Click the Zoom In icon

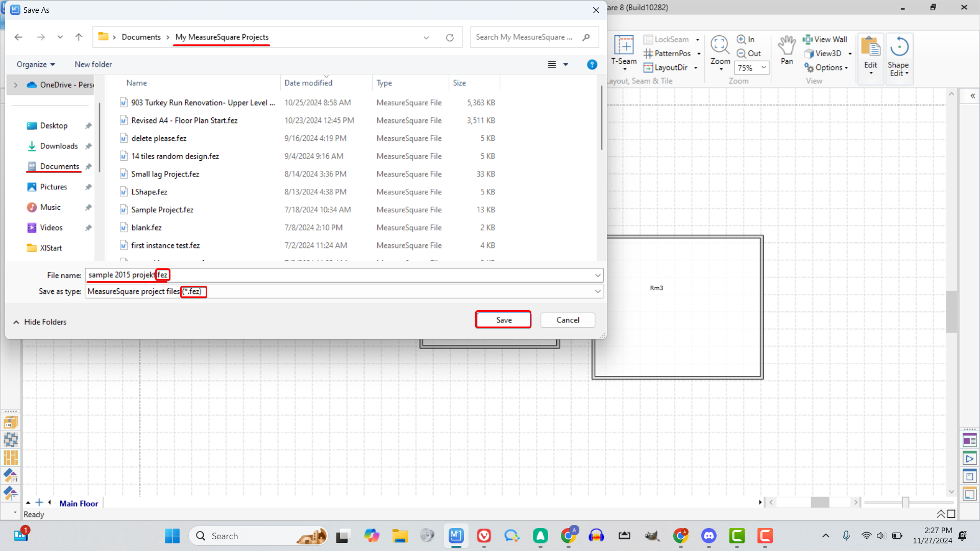tap(742, 39)
